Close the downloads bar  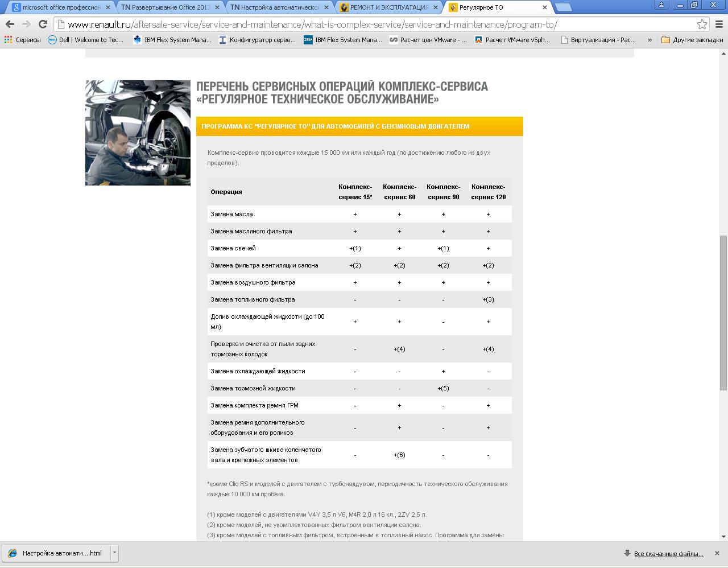717,553
